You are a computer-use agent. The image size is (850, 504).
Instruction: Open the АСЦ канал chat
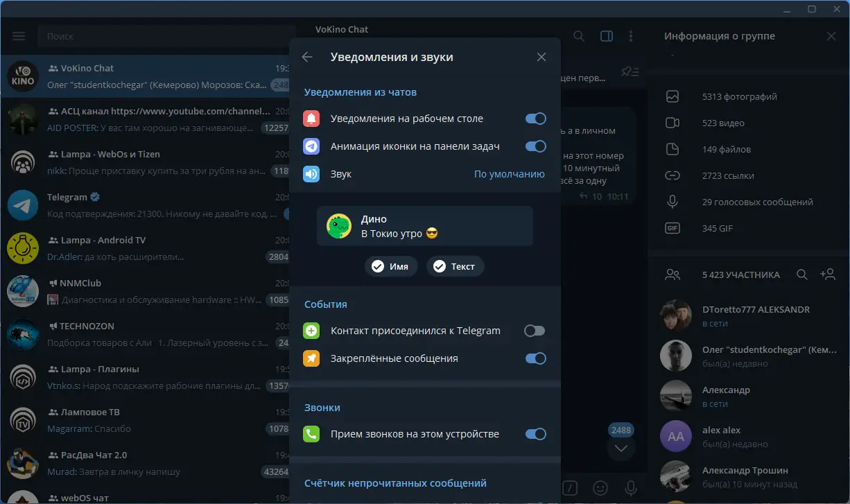(x=145, y=120)
